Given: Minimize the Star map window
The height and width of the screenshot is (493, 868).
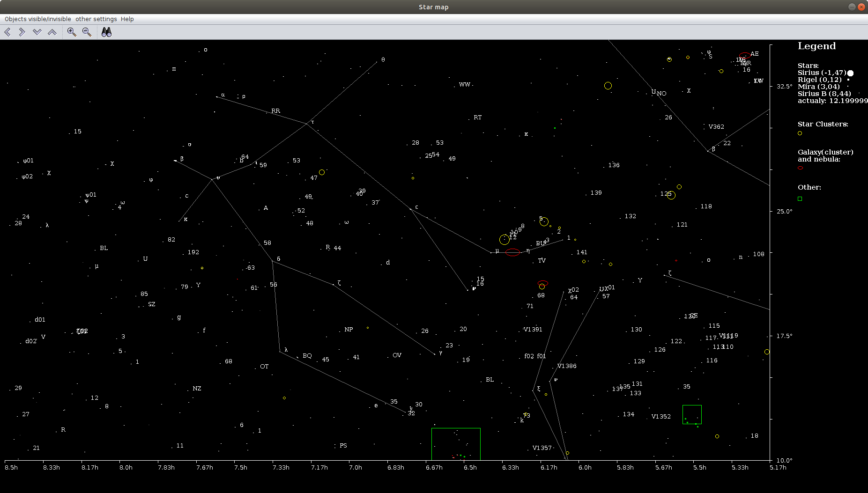Looking at the screenshot, I should click(852, 7).
